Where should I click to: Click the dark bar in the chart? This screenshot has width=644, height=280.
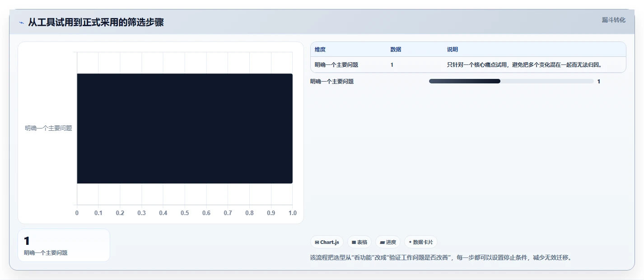[x=185, y=129]
